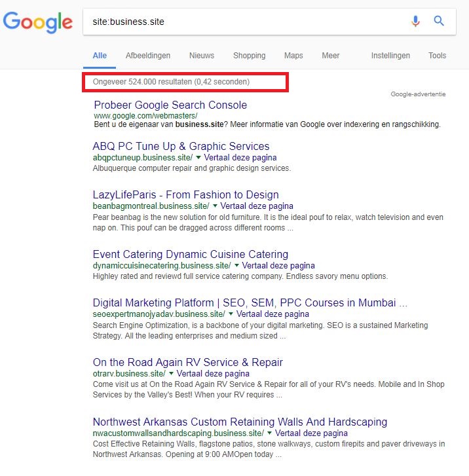Open Instellingen settings menu
The height and width of the screenshot is (476, 469).
coord(390,56)
